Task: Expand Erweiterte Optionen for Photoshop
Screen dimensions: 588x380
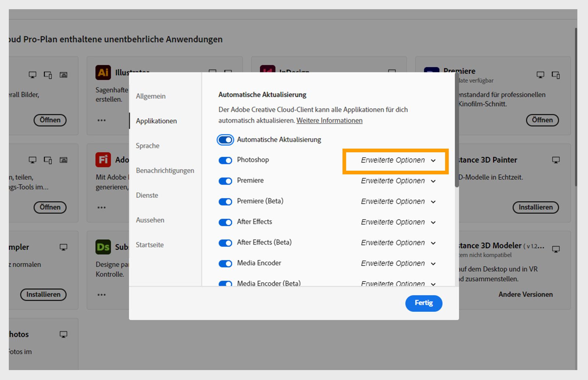Action: 398,160
